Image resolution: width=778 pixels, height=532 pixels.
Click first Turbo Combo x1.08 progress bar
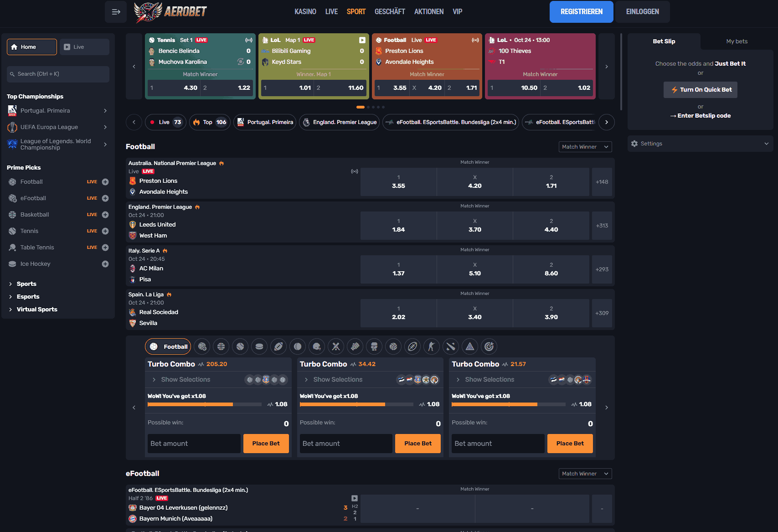pyautogui.click(x=204, y=404)
